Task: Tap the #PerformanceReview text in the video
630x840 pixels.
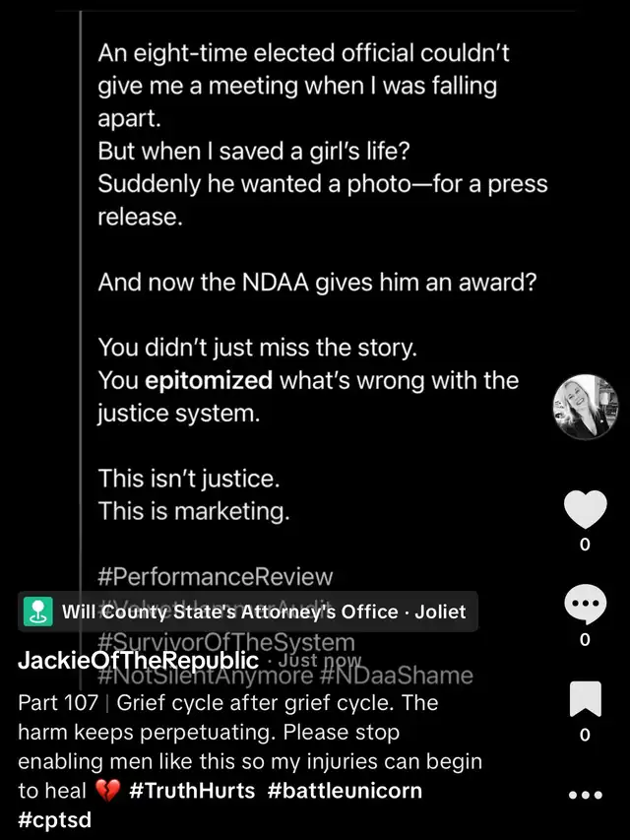Action: pos(215,577)
